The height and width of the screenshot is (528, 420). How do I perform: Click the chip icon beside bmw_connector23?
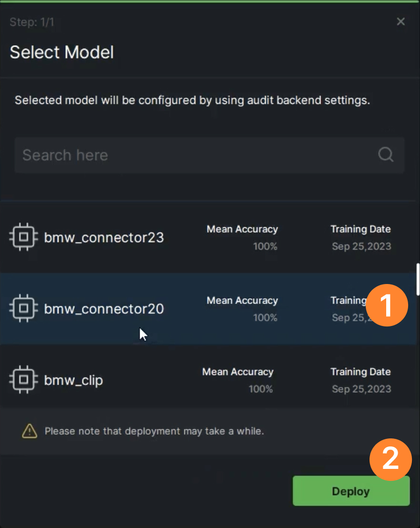click(23, 237)
